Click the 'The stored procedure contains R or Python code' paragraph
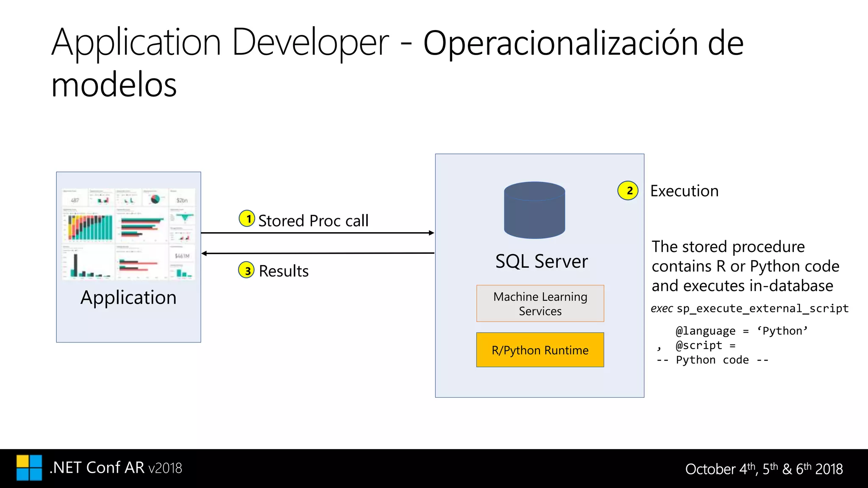Screen dimensions: 868x488 [746, 266]
